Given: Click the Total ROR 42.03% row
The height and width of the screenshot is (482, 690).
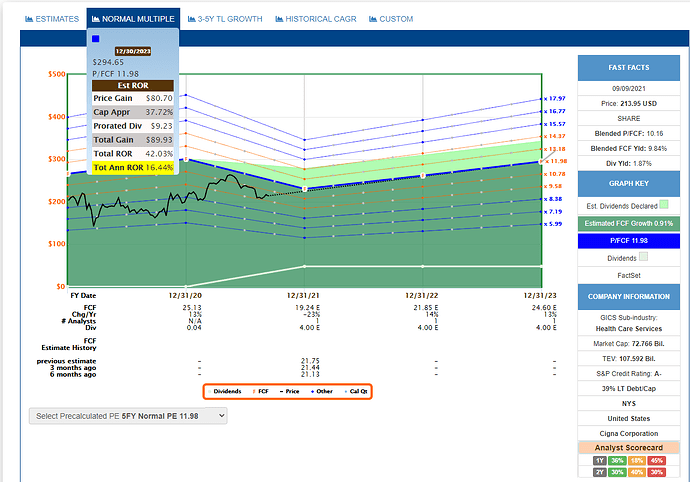Looking at the screenshot, I should [x=133, y=154].
